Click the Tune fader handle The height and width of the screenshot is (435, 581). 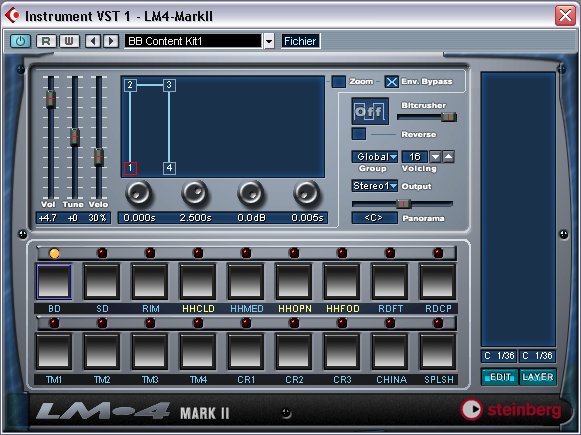coord(75,137)
